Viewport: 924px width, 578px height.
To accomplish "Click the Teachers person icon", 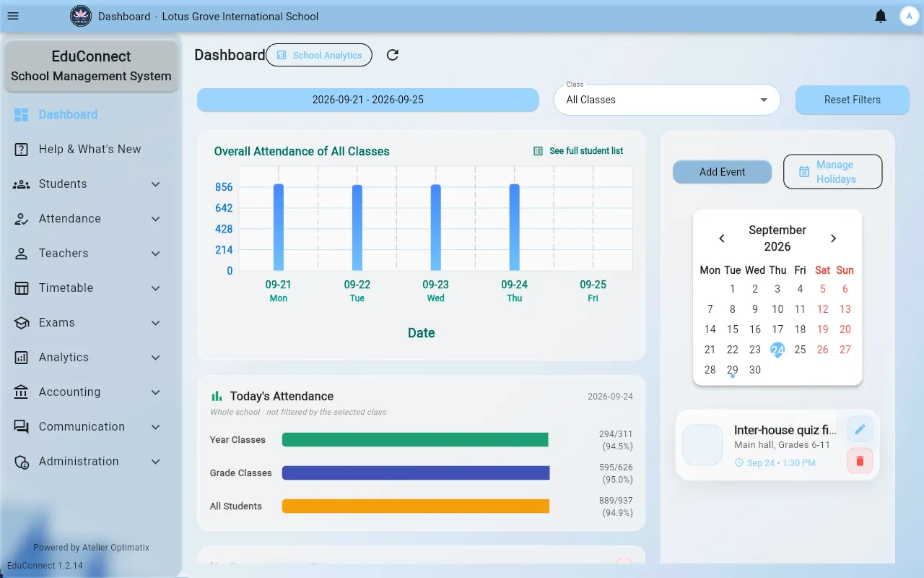I will pyautogui.click(x=22, y=254).
